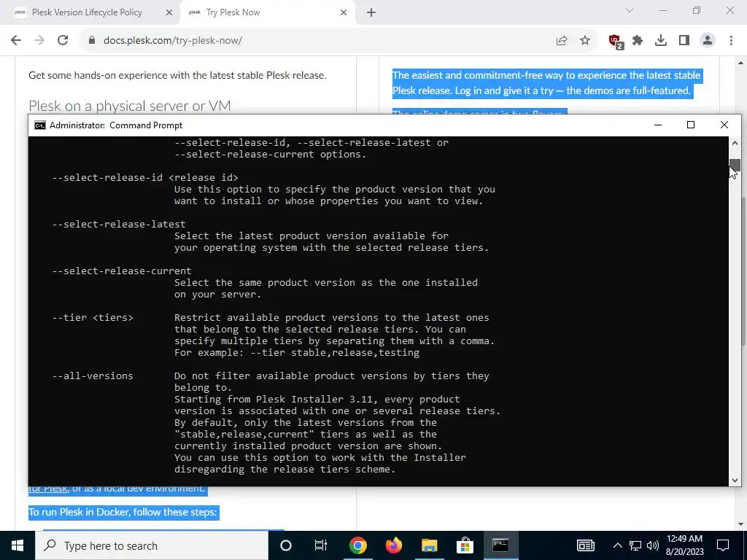Open File Explorer from the taskbar
Screen dimensions: 747x560
[429, 545]
